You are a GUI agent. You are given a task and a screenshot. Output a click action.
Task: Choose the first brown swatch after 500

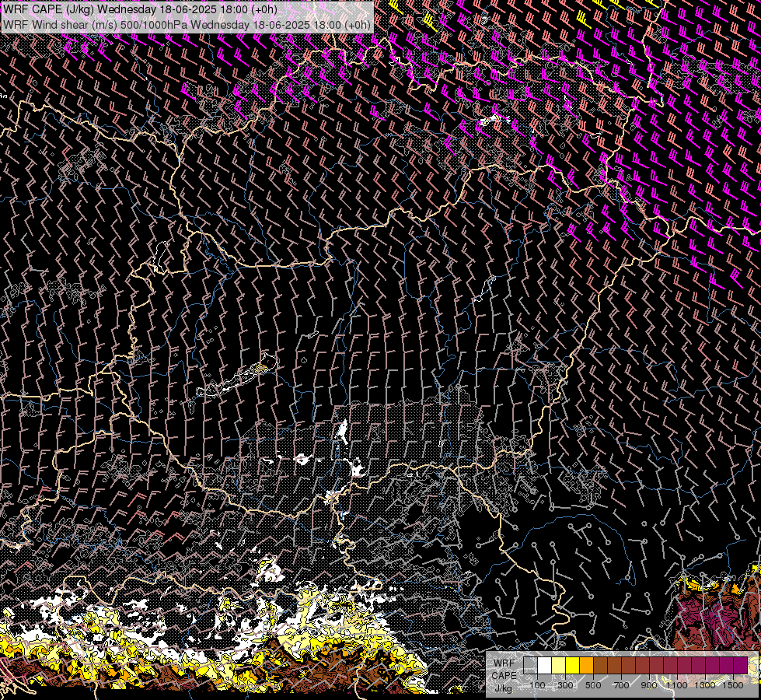click(x=600, y=665)
